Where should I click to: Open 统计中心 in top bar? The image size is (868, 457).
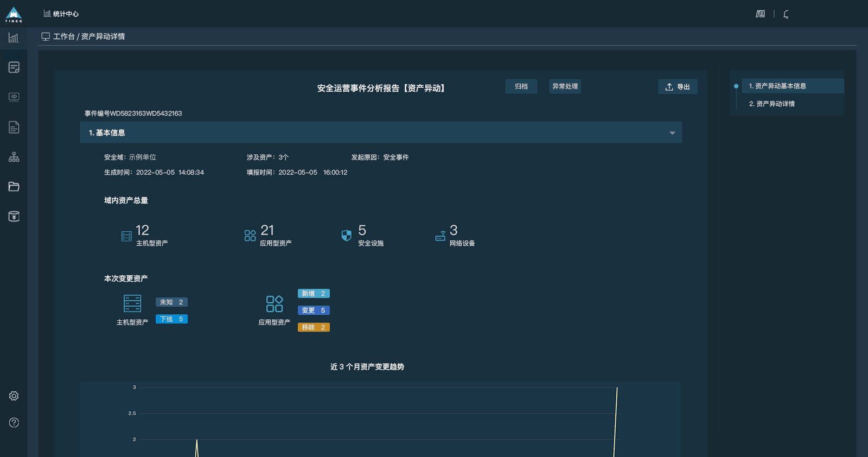click(61, 14)
